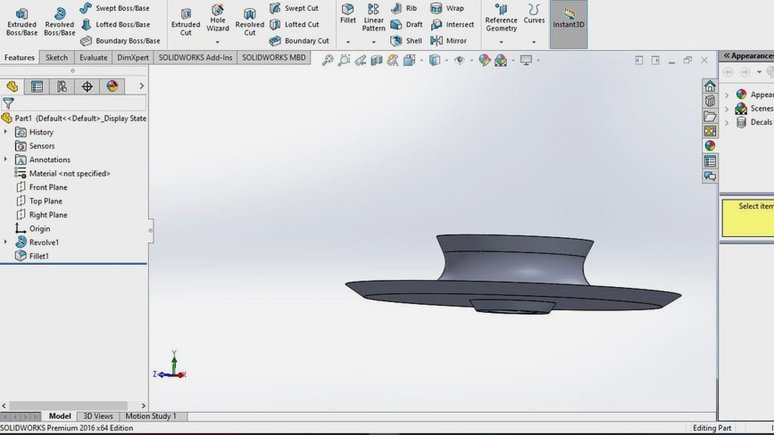Viewport: 774px width, 435px height.
Task: Open the DisplayManager tab in the panel
Action: (113, 86)
